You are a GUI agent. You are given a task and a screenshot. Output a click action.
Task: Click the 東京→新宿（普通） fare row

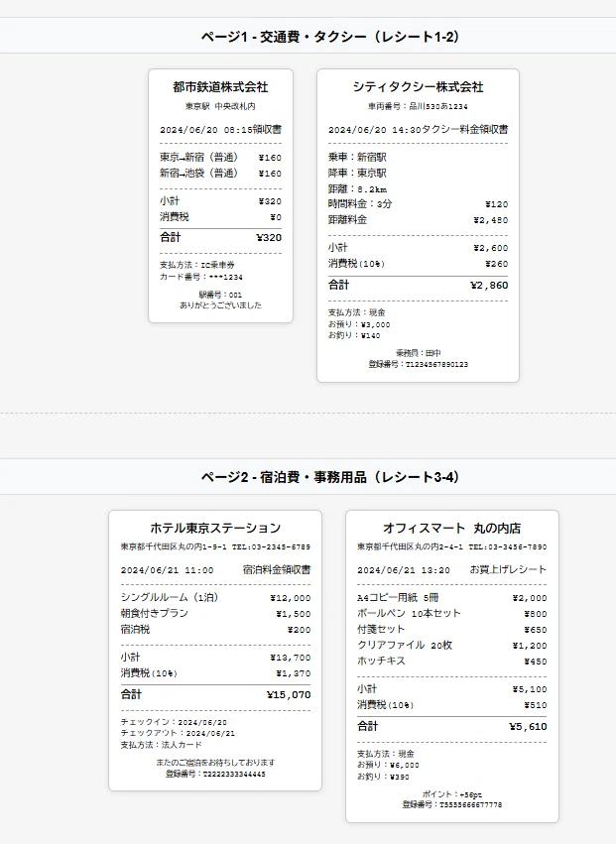[x=220, y=157]
